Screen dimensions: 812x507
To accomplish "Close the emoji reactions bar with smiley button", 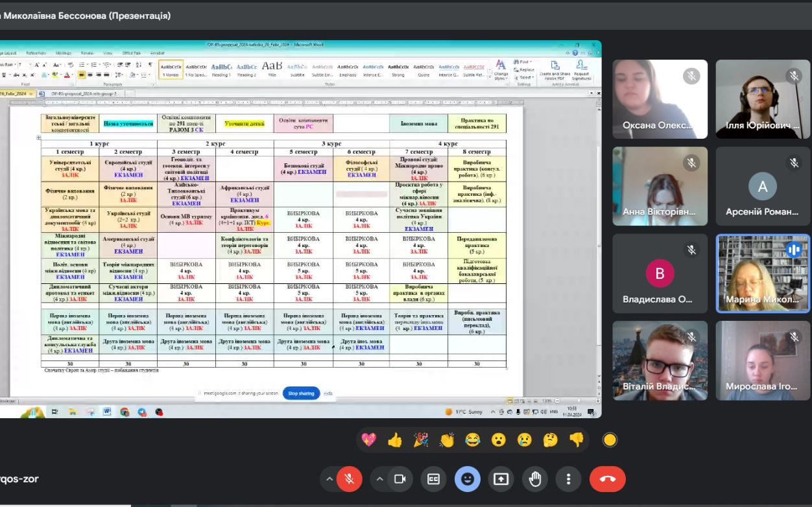I will pos(467,479).
